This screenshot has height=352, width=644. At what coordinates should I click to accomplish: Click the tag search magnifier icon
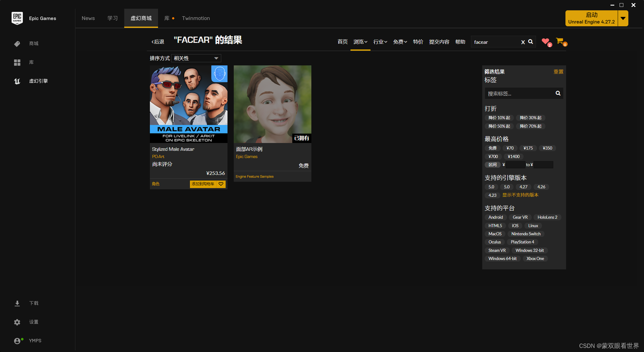(x=558, y=93)
